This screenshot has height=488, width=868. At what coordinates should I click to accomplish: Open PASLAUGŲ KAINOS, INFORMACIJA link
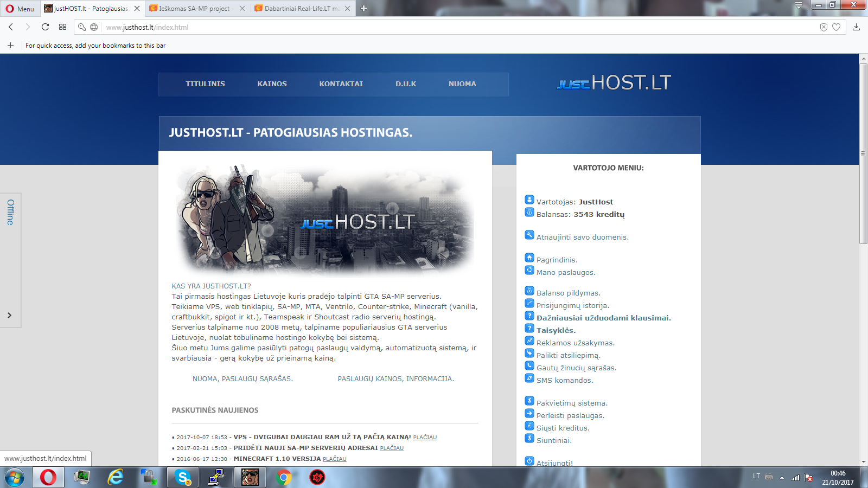396,379
